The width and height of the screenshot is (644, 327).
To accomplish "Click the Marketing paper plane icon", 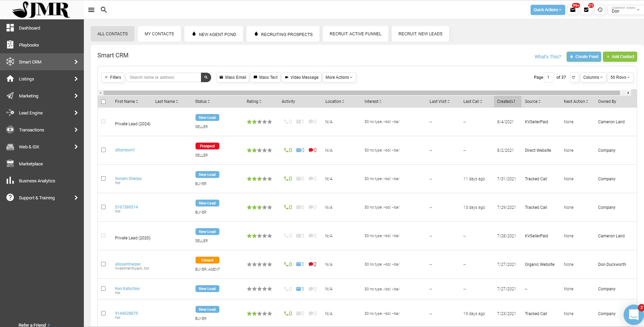I will (x=10, y=96).
